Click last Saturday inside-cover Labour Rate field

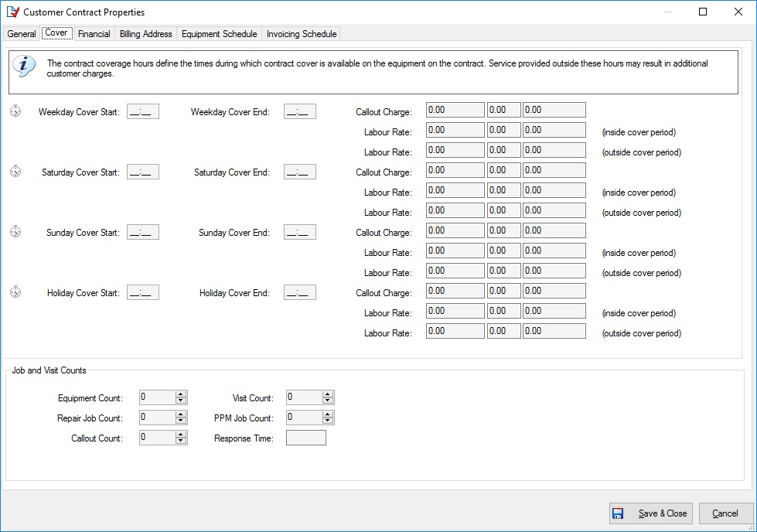click(x=554, y=191)
